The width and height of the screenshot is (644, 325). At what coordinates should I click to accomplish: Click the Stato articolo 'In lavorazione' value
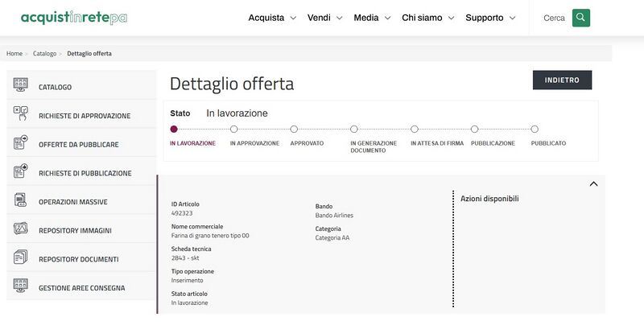pyautogui.click(x=189, y=302)
